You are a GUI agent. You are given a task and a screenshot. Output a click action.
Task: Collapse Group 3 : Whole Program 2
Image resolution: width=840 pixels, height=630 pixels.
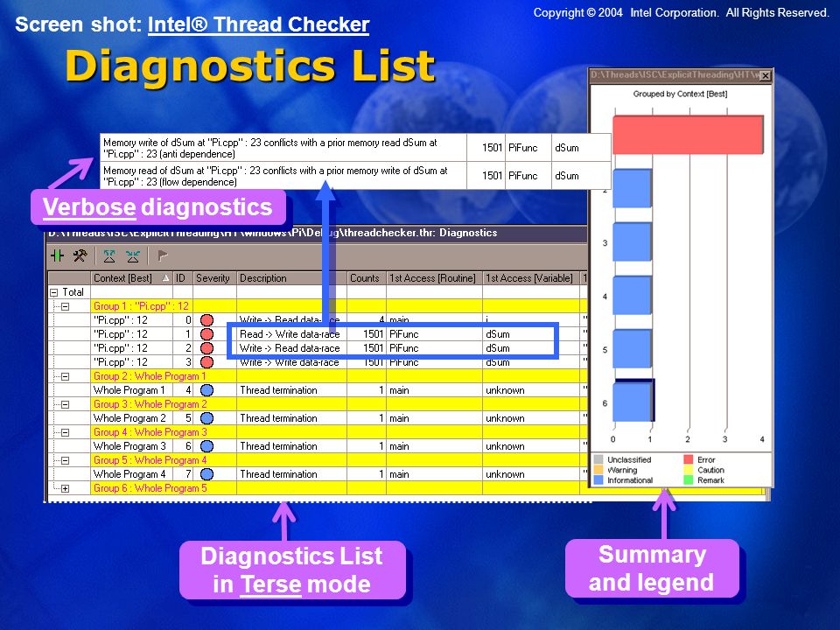(x=65, y=404)
